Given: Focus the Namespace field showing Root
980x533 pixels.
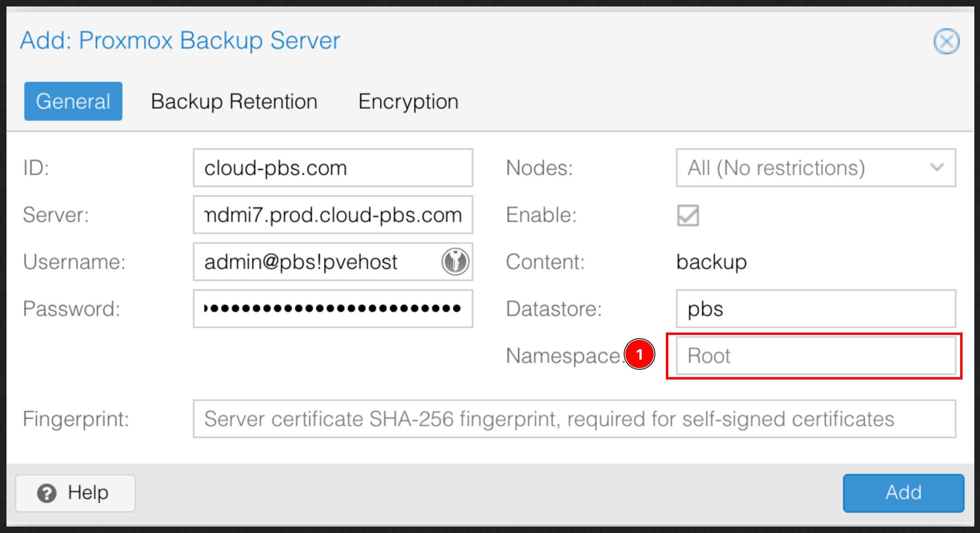Looking at the screenshot, I should pyautogui.click(x=815, y=356).
